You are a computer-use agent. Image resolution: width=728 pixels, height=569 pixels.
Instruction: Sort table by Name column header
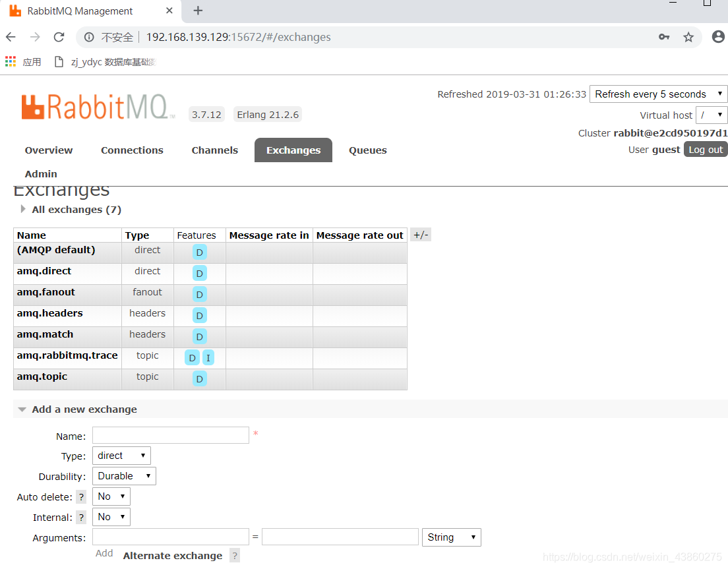pos(32,235)
